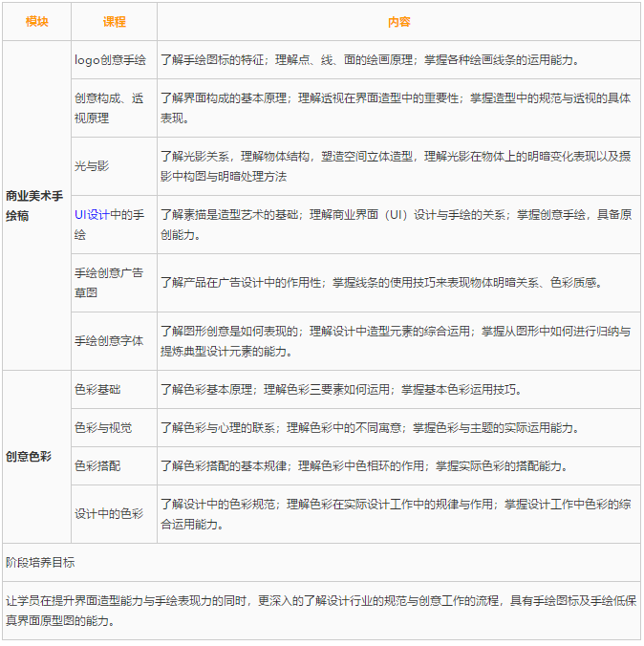Select the 内容 column header

click(398, 21)
